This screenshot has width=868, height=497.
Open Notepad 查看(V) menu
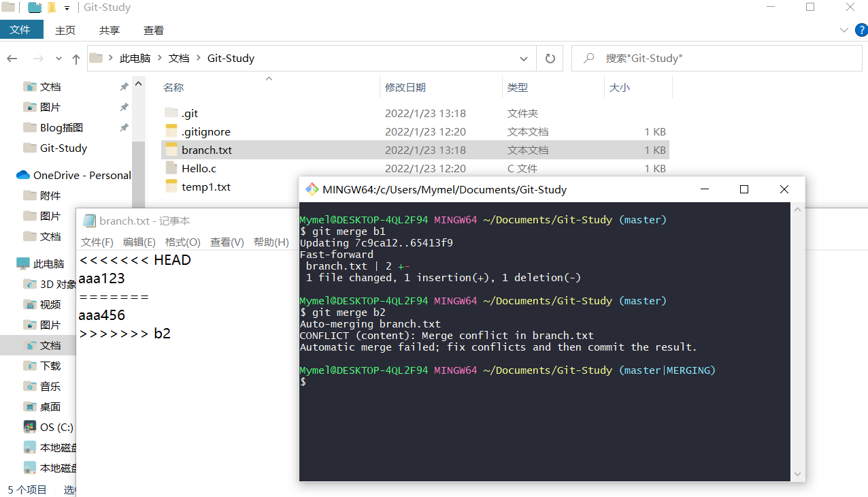click(227, 242)
